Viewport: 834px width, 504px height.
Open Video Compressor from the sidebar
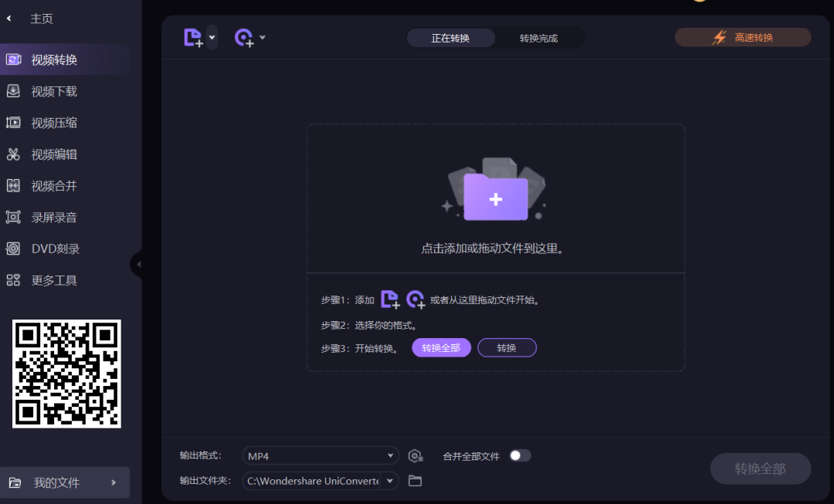(x=54, y=122)
